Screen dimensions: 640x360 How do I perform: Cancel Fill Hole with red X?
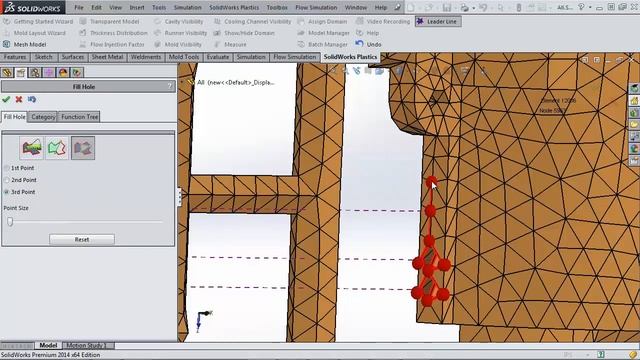pos(19,99)
